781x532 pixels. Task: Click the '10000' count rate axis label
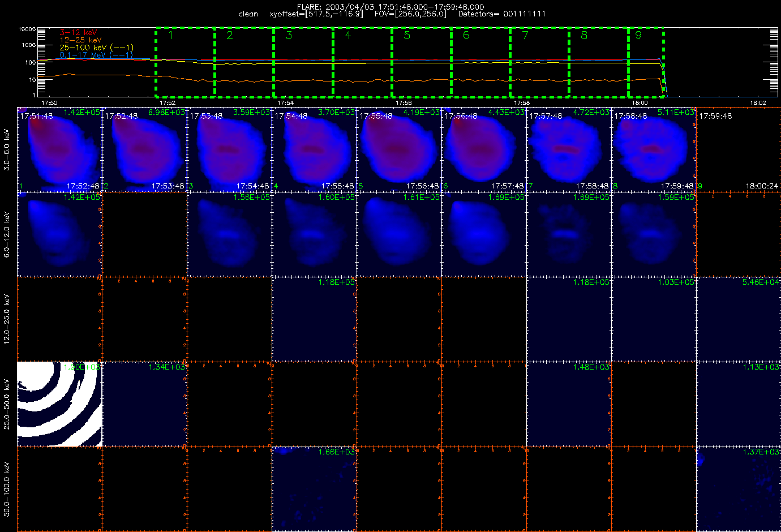[x=27, y=29]
